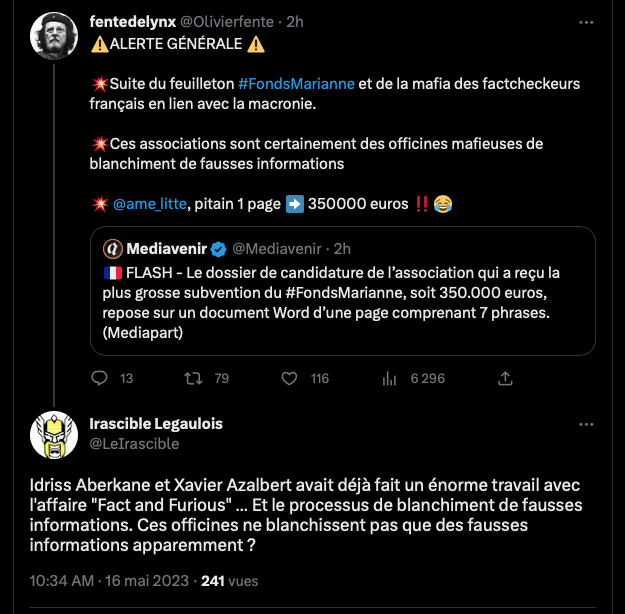Open view analytics bar chart icon
Image resolution: width=625 pixels, height=614 pixels.
click(x=390, y=378)
